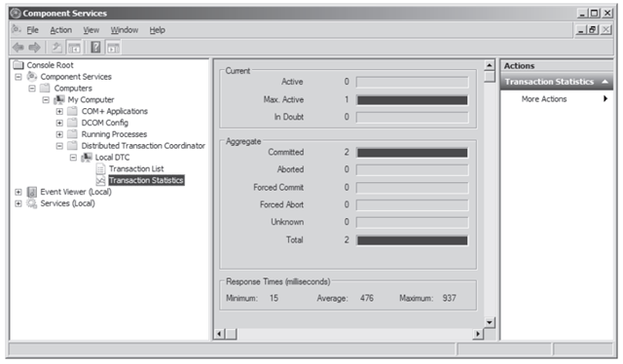Toggle the console tree pane toolbar icon
This screenshot has height=364, width=623.
tap(74, 48)
